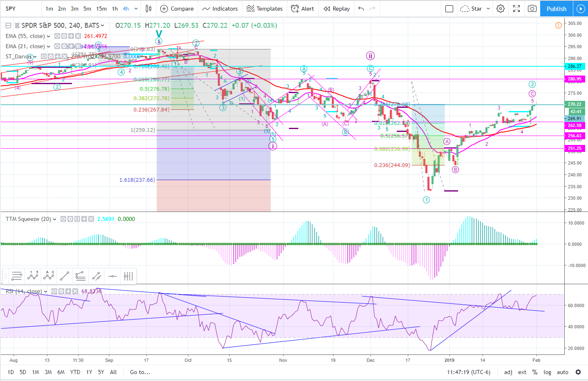
Task: Select the trend line drawing tool
Action: click(65, 276)
